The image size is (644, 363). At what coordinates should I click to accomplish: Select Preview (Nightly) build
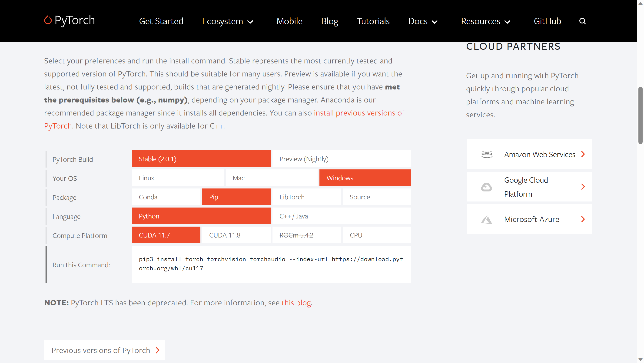point(342,159)
